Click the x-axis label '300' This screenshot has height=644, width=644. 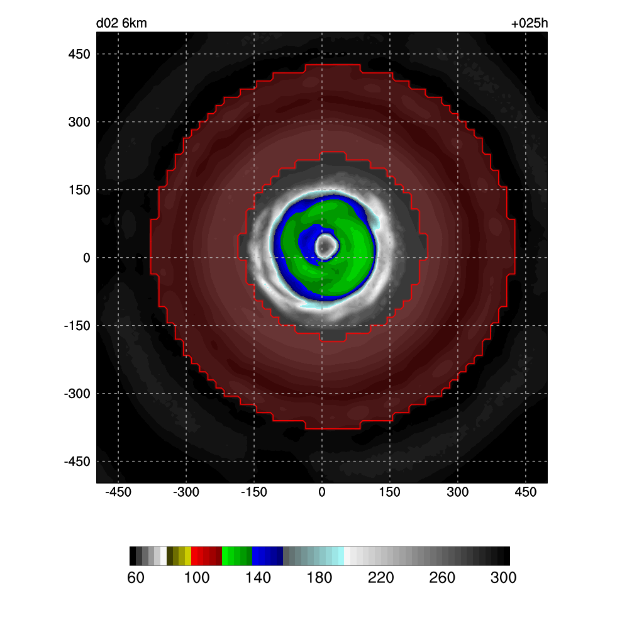458,492
